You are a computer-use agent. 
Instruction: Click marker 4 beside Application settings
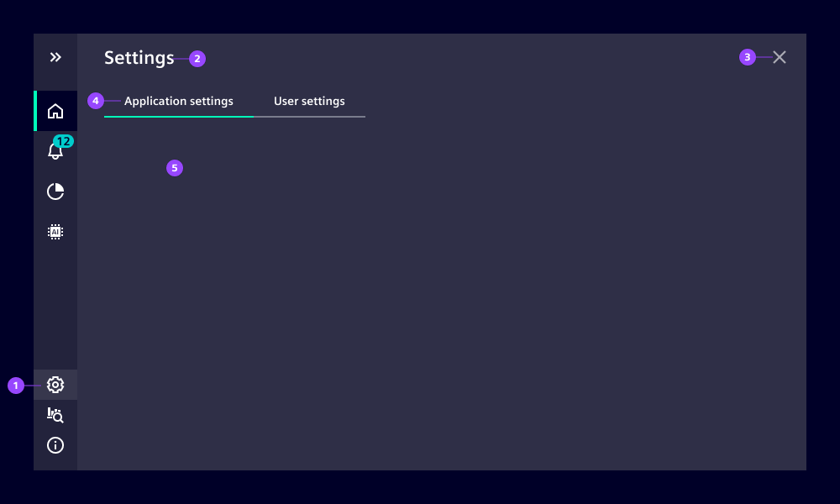pyautogui.click(x=96, y=101)
